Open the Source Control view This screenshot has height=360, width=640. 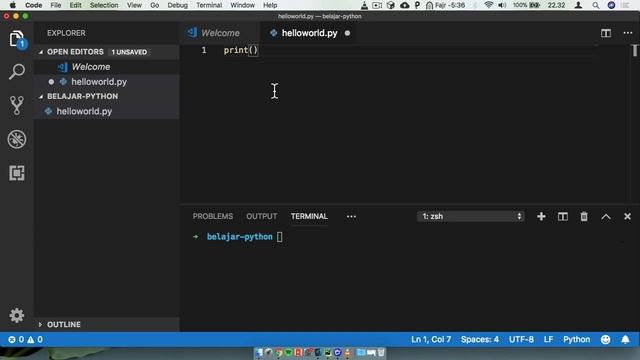17,105
